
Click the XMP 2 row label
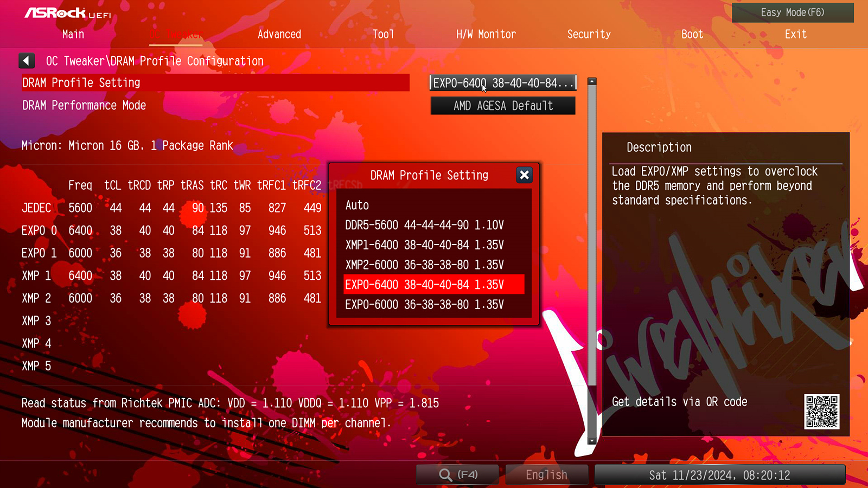click(x=36, y=298)
